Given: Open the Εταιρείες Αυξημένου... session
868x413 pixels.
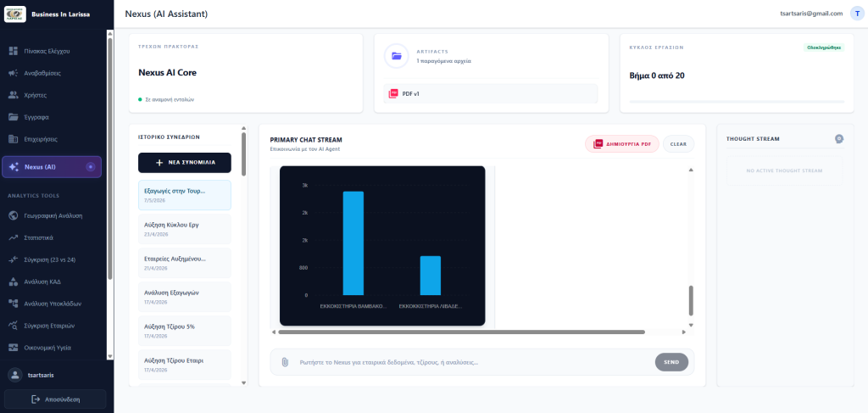Looking at the screenshot, I should tap(185, 263).
